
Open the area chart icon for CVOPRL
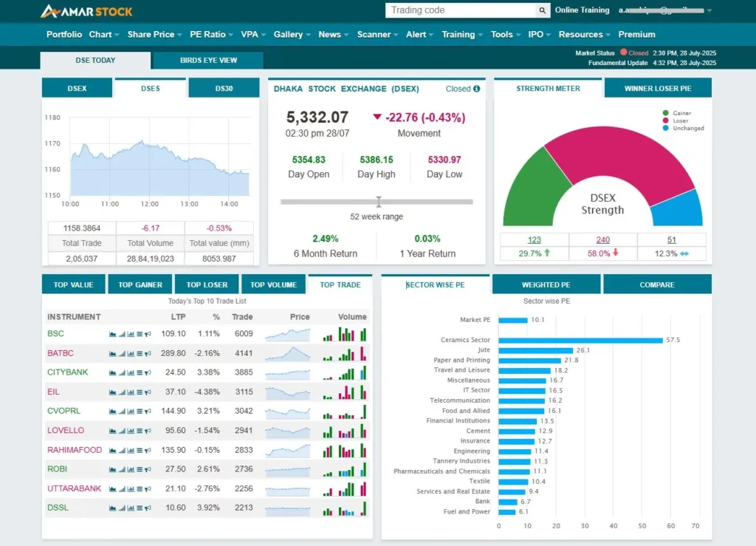click(112, 412)
